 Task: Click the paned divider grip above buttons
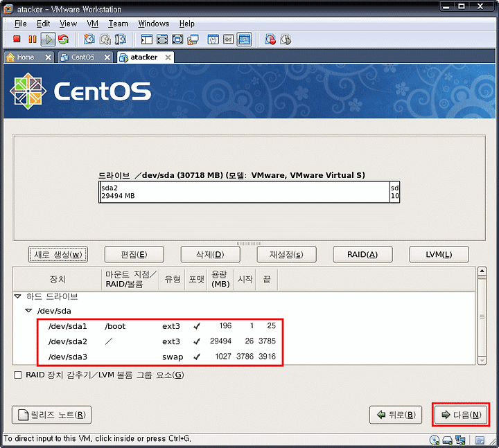[249, 244]
